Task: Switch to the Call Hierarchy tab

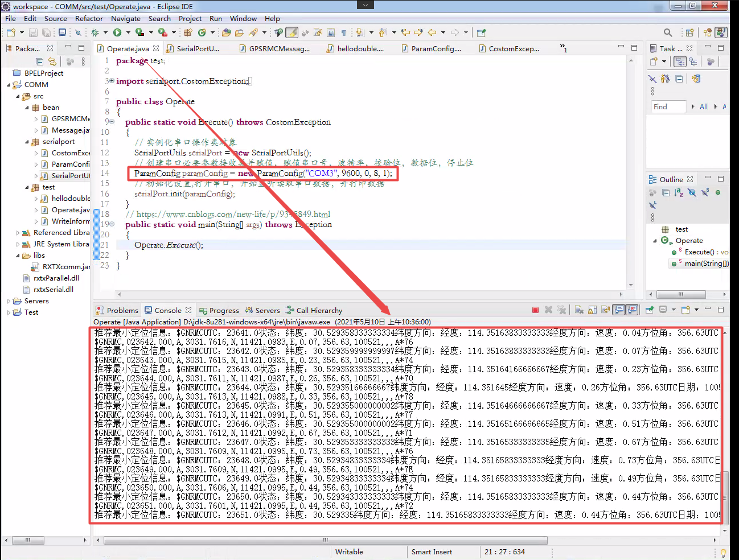Action: click(314, 310)
